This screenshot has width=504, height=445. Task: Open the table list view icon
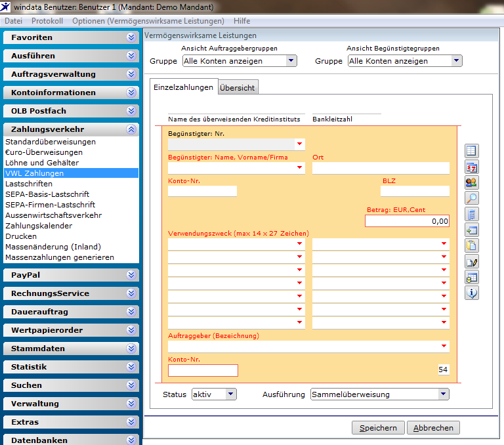point(472,151)
